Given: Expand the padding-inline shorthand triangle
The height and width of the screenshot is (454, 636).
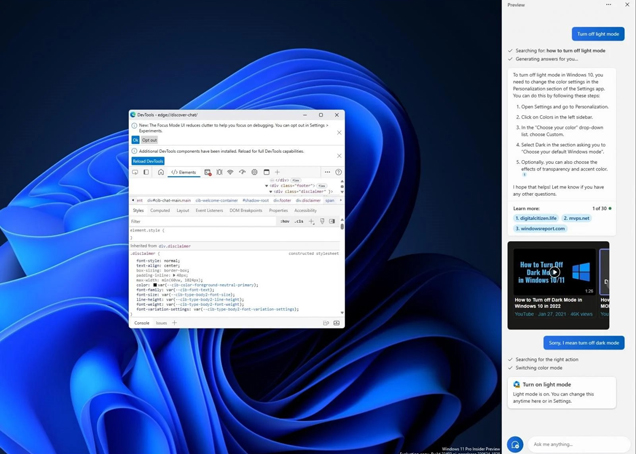Looking at the screenshot, I should point(174,275).
